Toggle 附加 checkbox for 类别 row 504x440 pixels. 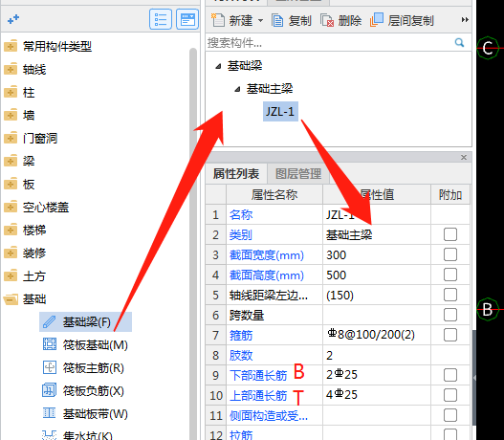pos(450,234)
